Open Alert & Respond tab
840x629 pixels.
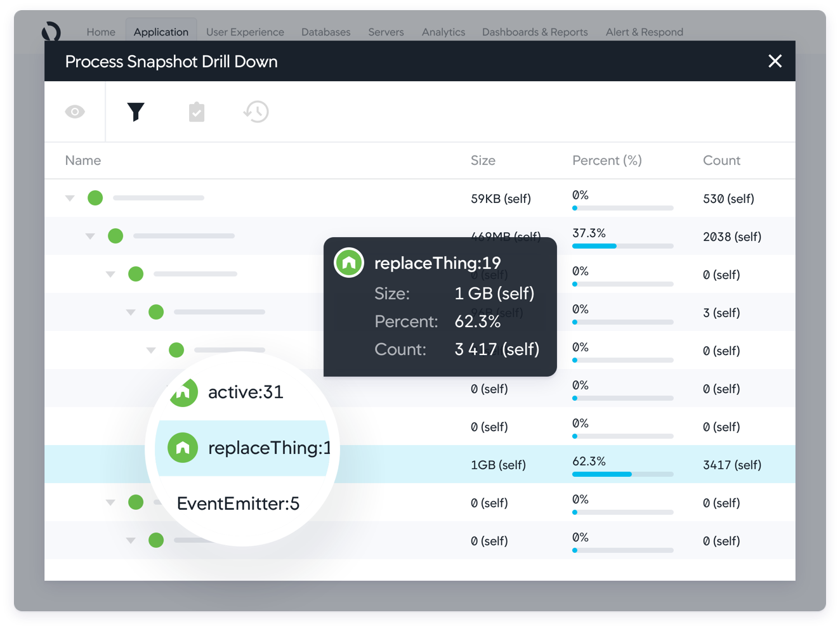tap(644, 32)
